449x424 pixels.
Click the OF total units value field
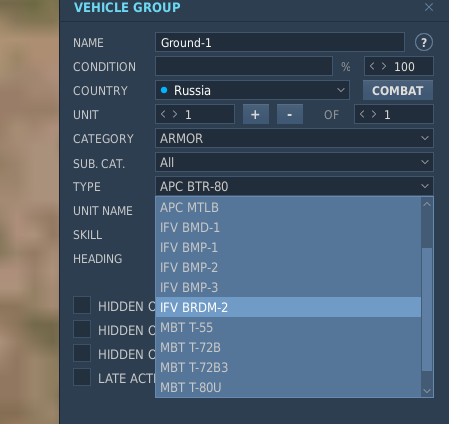(394, 114)
